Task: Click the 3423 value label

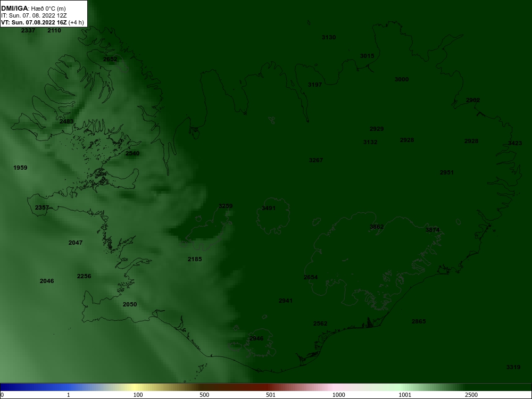Action: [515, 143]
